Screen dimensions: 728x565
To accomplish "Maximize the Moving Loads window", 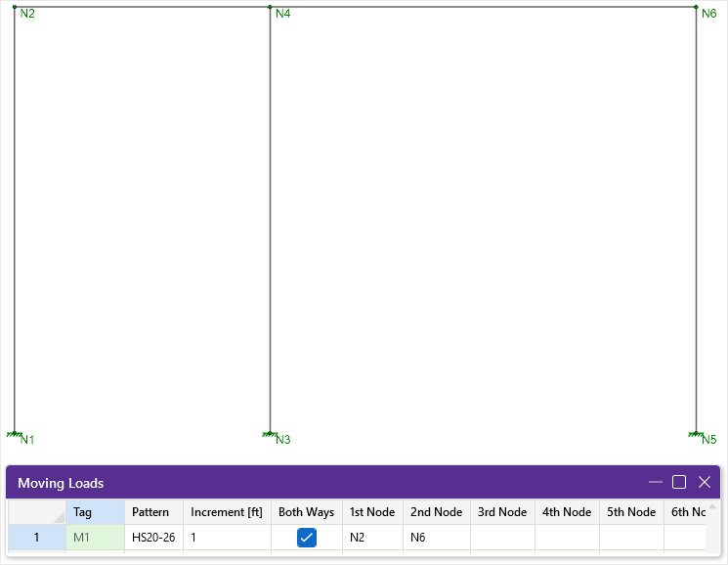I will 679,482.
